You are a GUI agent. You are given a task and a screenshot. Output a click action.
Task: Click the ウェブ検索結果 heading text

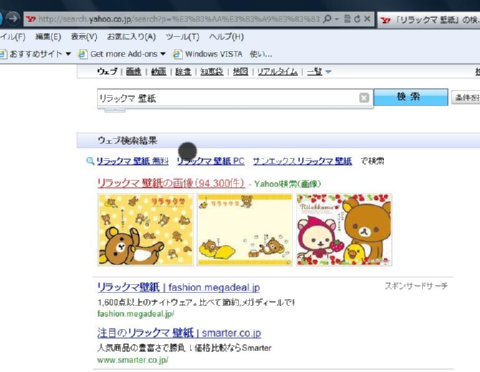tap(127, 140)
